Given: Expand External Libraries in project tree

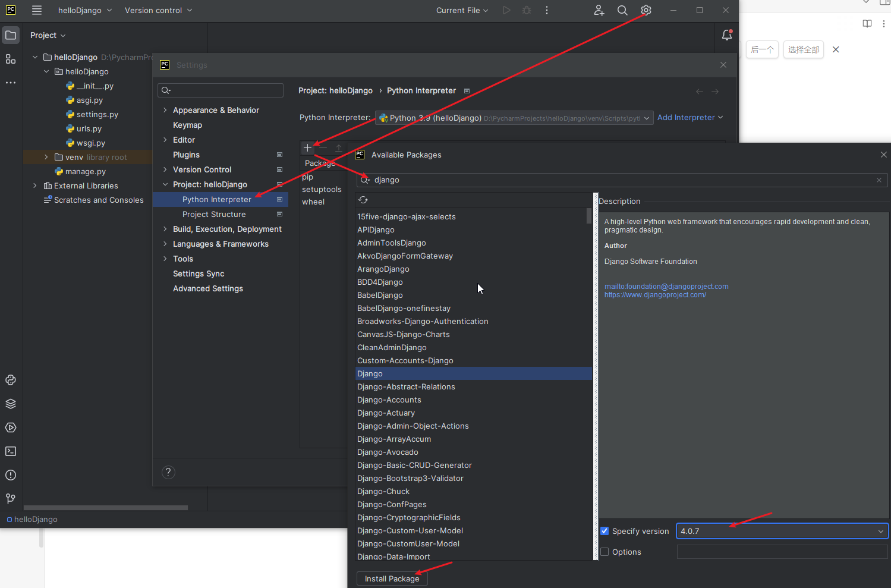Looking at the screenshot, I should 35,185.
